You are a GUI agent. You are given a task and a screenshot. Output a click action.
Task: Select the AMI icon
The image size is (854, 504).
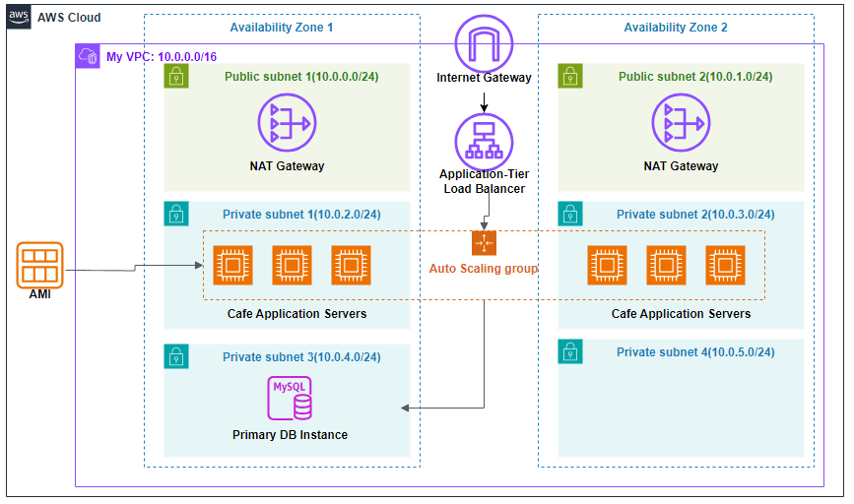click(x=39, y=265)
